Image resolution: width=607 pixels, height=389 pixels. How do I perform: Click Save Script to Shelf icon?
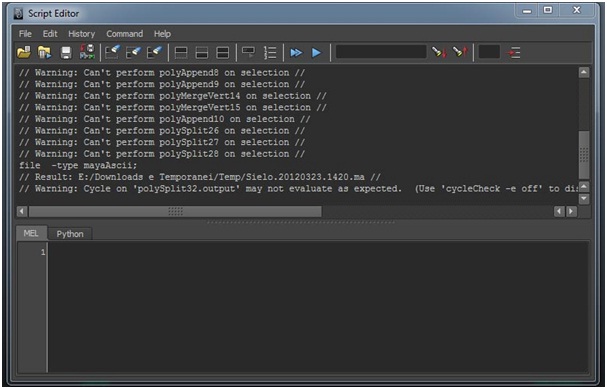(87, 52)
